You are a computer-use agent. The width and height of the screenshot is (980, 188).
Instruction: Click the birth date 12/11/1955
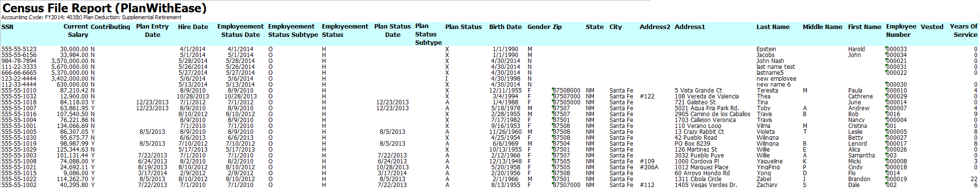[x=506, y=91]
